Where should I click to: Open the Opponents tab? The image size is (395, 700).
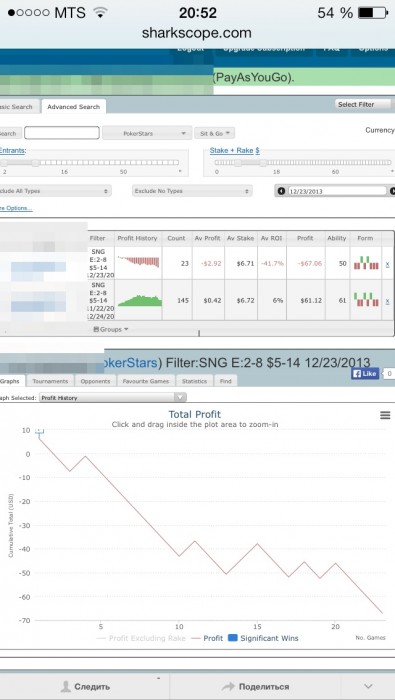point(96,381)
